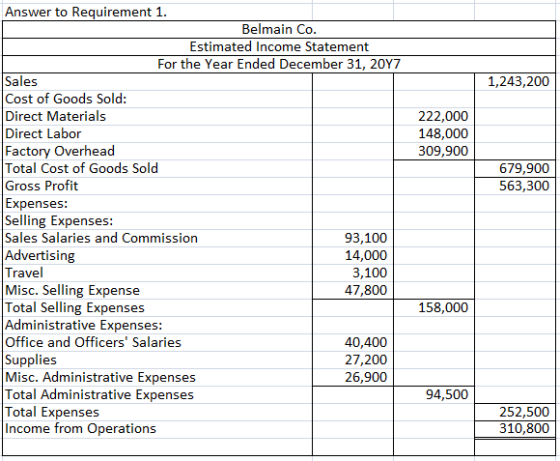560x461 pixels.
Task: Click the 'Factory Overhead' label
Action: pos(60,151)
